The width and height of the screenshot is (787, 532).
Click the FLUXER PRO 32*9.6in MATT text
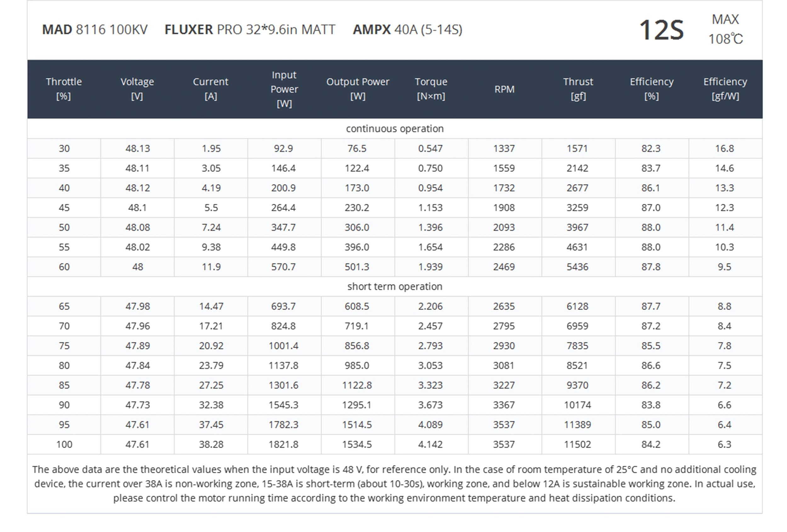(250, 30)
